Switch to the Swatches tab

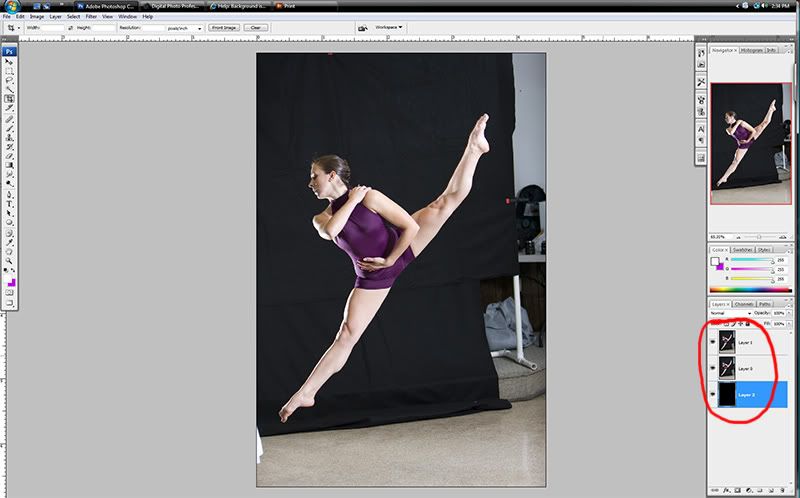pyautogui.click(x=742, y=250)
